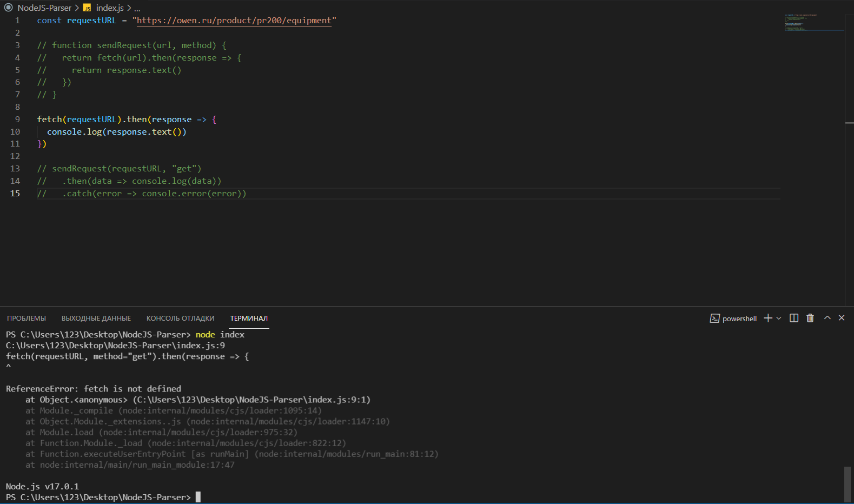Click the 'Node.js v17.0.1' terminal text
Image resolution: width=854 pixels, height=504 pixels.
42,486
